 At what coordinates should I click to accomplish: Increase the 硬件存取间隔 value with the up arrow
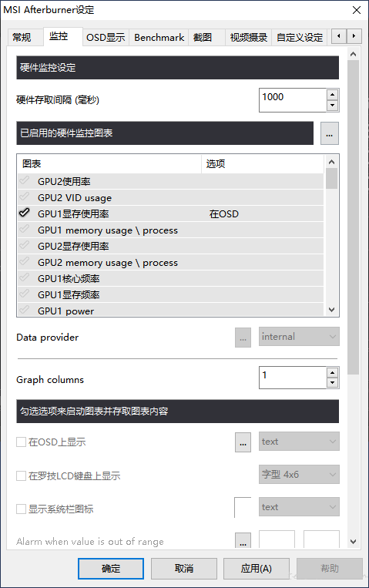(332, 95)
